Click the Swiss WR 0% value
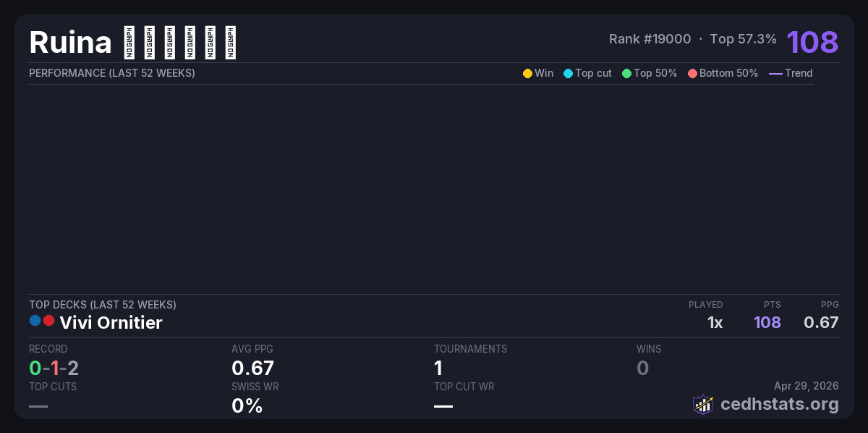The width and height of the screenshot is (868, 433). coord(247,405)
